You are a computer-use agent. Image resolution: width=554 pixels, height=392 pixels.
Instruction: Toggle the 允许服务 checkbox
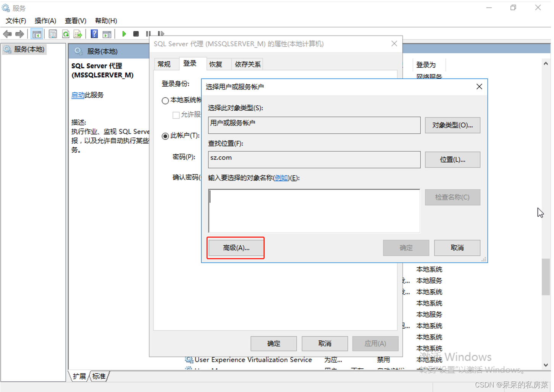coord(176,115)
